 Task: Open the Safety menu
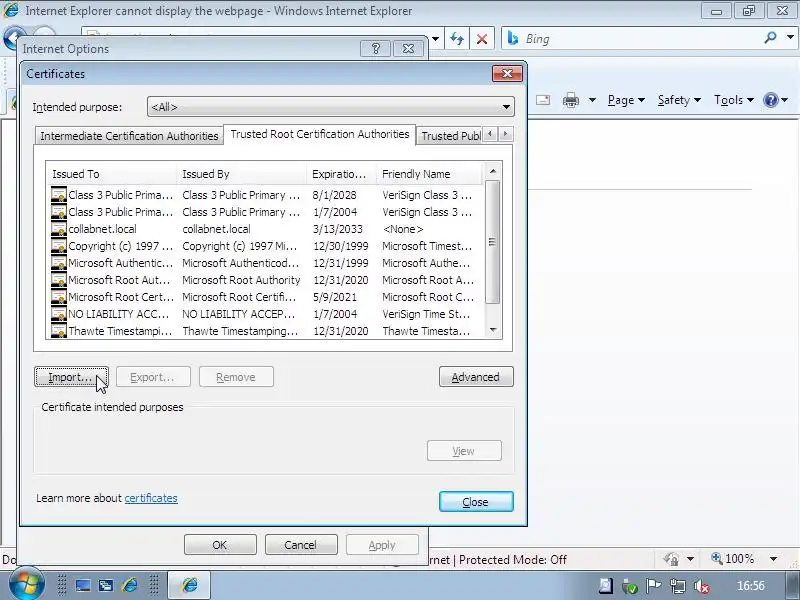pos(679,100)
